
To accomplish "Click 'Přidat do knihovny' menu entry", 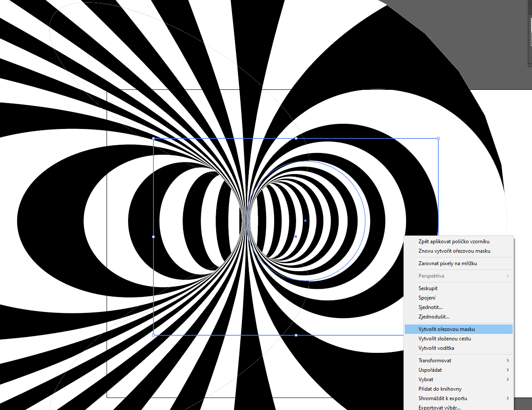I will [440, 389].
